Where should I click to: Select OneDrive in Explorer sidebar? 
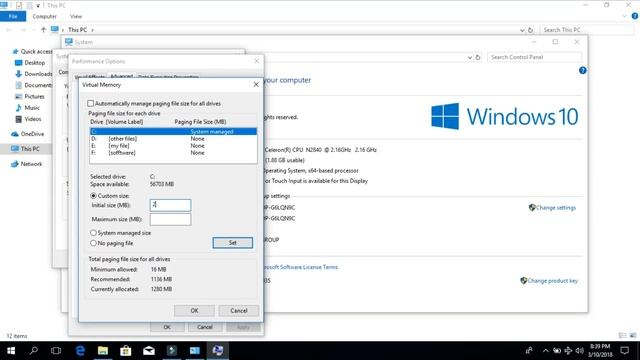(x=27, y=134)
